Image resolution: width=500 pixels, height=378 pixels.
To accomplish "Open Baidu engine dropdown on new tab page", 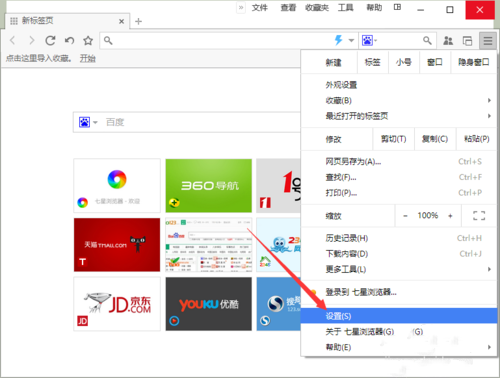I will coord(88,122).
